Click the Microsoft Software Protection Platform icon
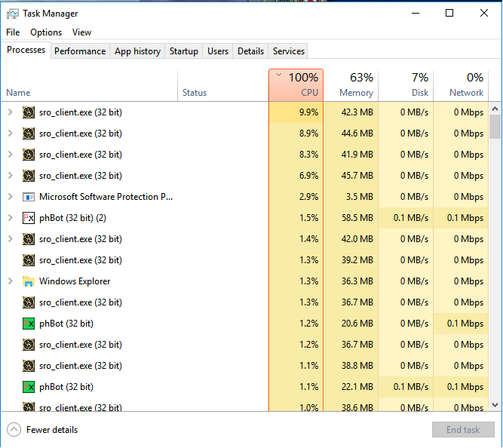Image resolution: width=503 pixels, height=448 pixels. tap(29, 197)
